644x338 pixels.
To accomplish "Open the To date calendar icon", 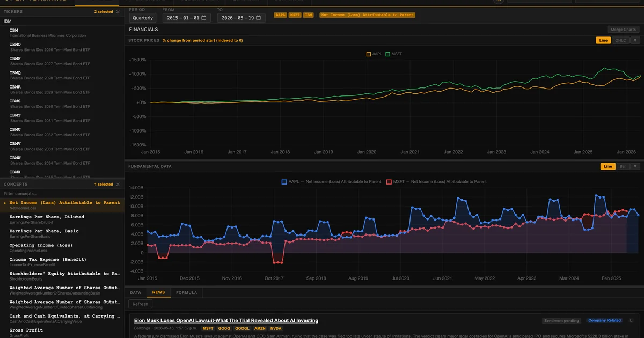I will pyautogui.click(x=259, y=18).
